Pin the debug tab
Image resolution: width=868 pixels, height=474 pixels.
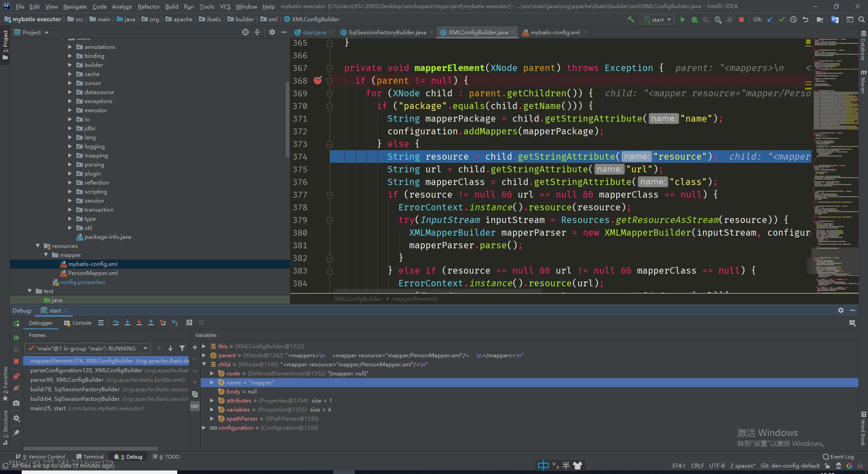[16, 433]
